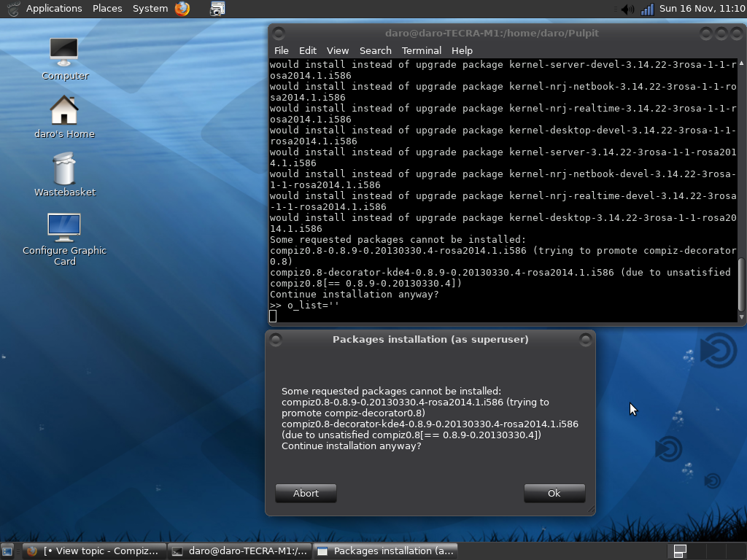Open the Places menu

pos(107,9)
